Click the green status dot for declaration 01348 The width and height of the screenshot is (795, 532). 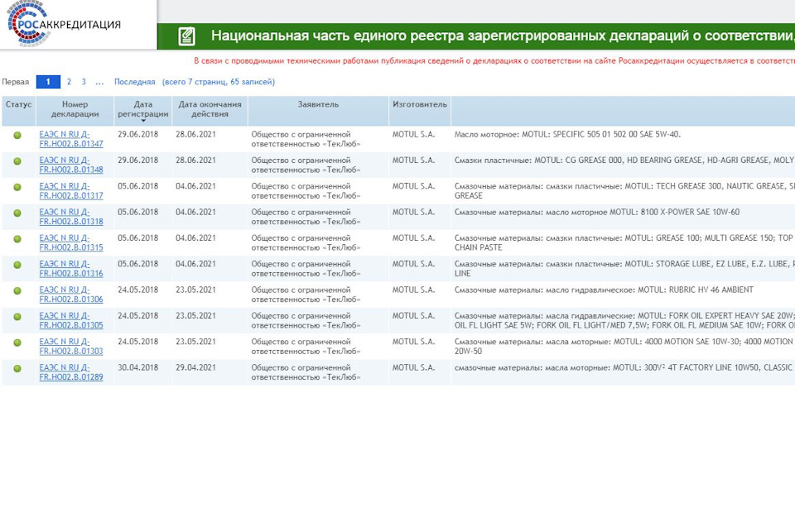[x=17, y=161]
